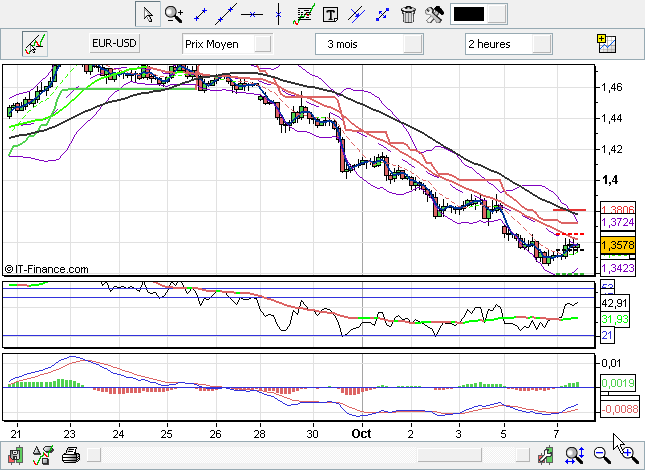
Task: Select the vertical line drawing tool
Action: pos(278,14)
